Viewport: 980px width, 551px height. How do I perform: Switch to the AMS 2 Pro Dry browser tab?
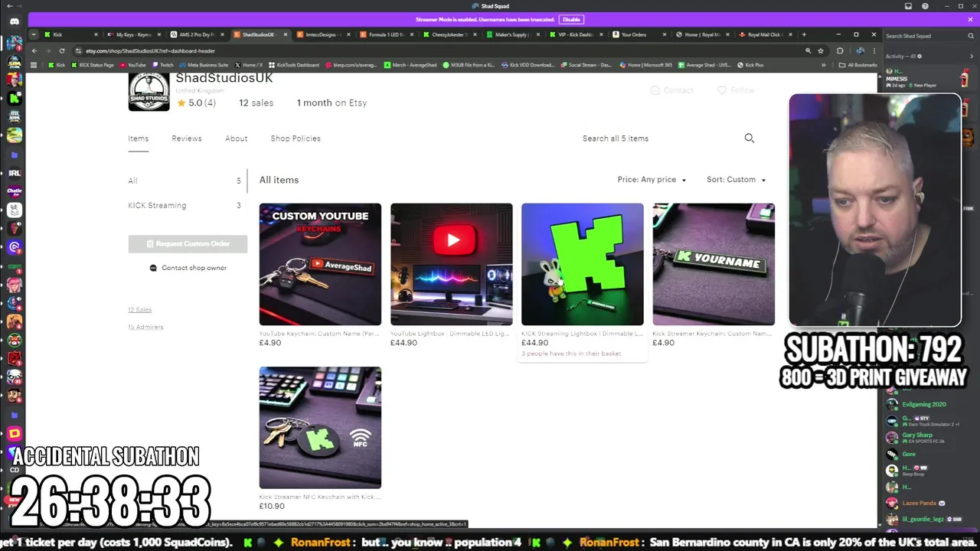[196, 34]
